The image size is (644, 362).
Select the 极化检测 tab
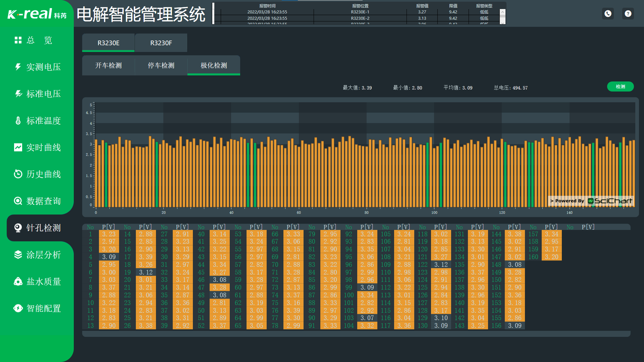tap(214, 65)
